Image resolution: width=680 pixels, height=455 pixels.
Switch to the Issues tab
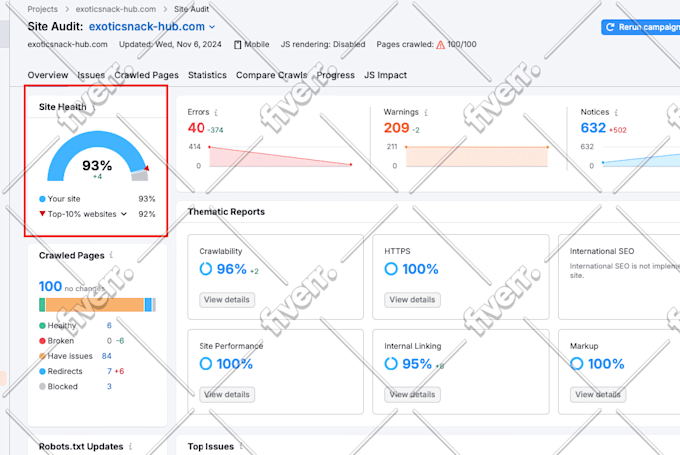91,75
